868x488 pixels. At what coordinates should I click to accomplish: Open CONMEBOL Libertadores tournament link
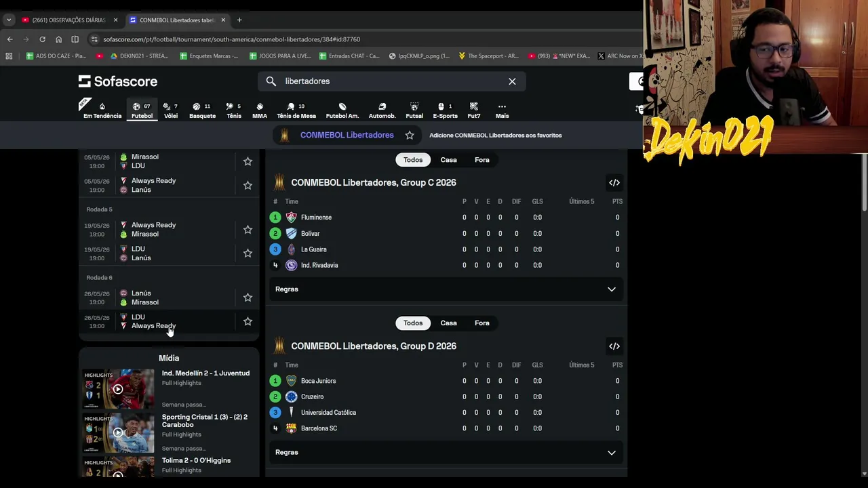347,135
